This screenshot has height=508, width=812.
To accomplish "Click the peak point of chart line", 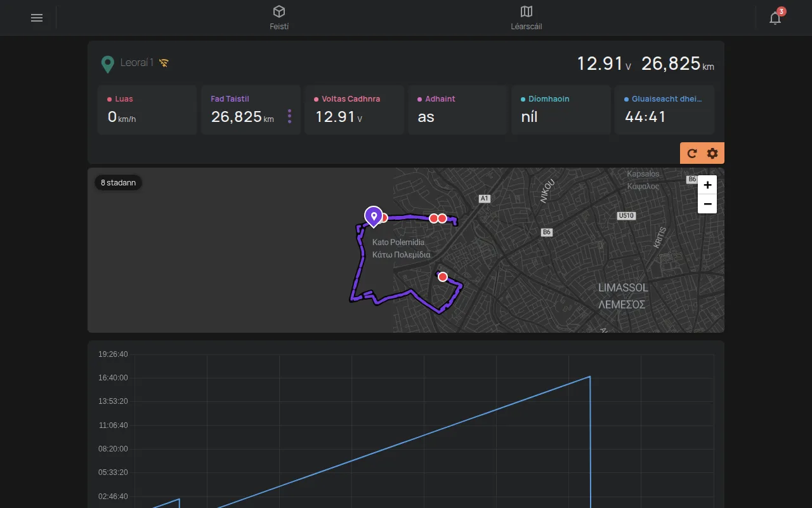I will [x=590, y=377].
